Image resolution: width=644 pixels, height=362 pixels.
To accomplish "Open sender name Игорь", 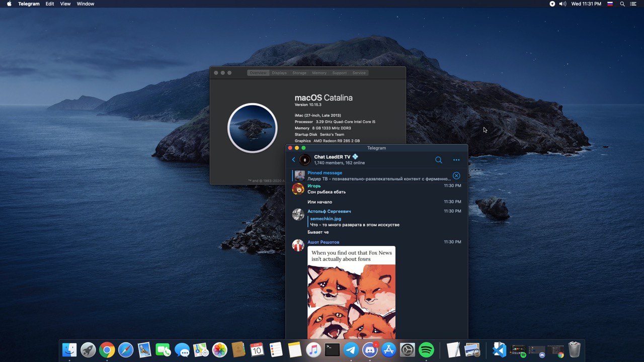I will click(314, 186).
